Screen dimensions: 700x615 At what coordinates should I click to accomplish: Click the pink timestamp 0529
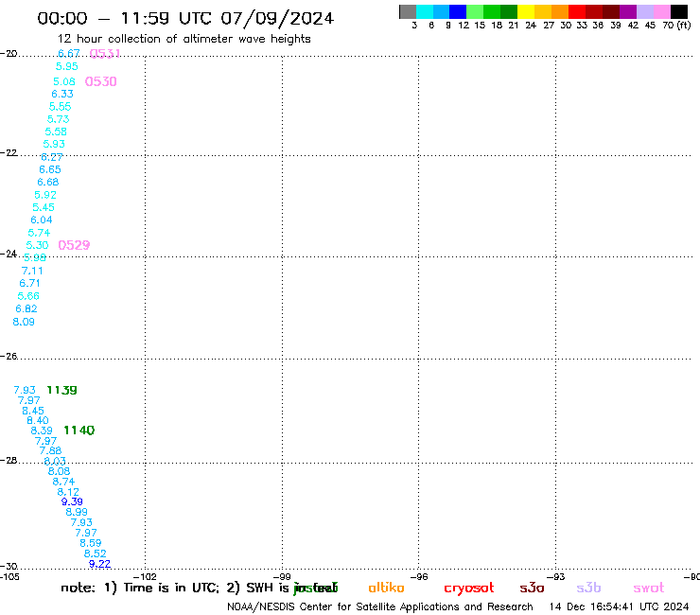pos(74,245)
